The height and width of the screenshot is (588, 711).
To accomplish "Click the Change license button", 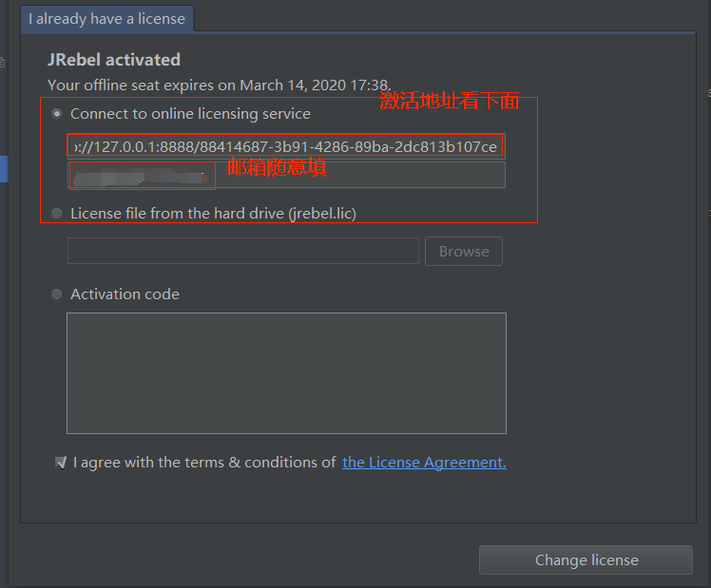I will [586, 560].
